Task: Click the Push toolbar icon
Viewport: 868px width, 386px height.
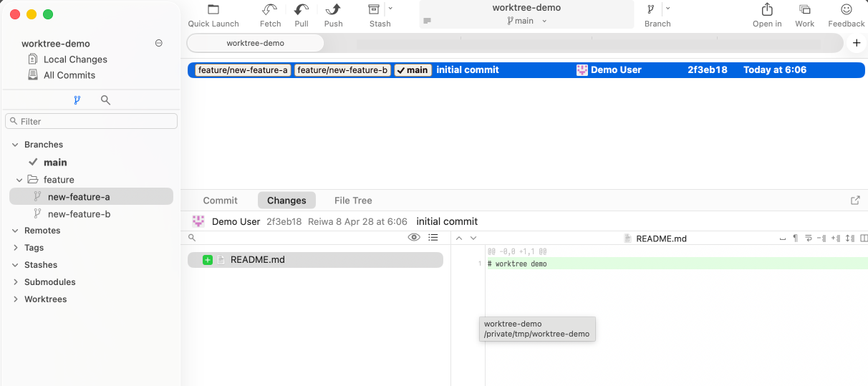Action: click(x=333, y=9)
